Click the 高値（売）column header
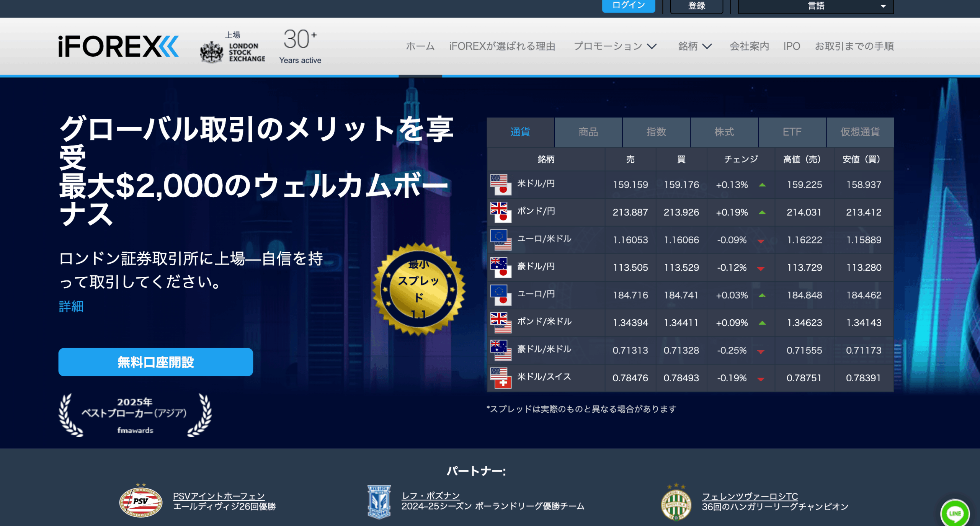Image resolution: width=980 pixels, height=526 pixels. 804,159
